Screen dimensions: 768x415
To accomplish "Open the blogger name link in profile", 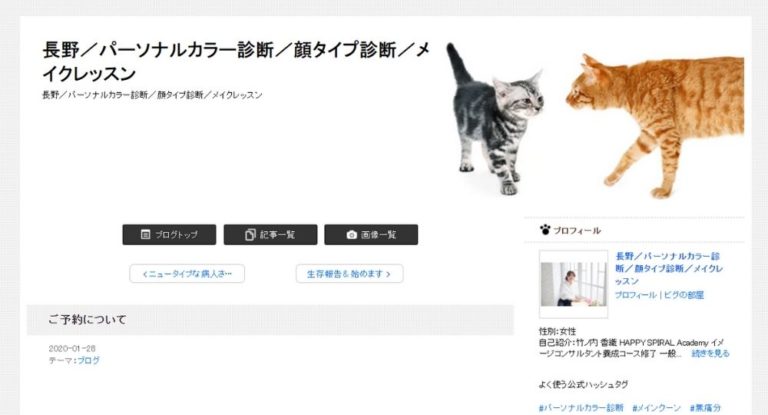I will point(669,269).
